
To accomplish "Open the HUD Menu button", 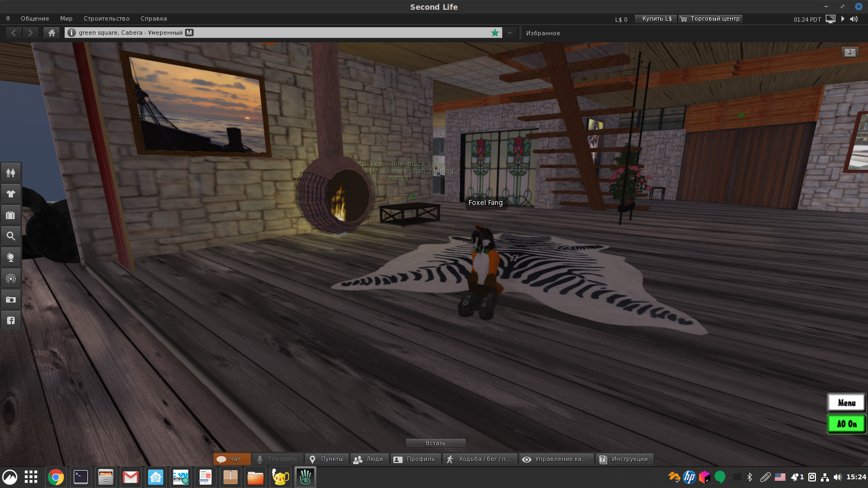I will [x=846, y=402].
